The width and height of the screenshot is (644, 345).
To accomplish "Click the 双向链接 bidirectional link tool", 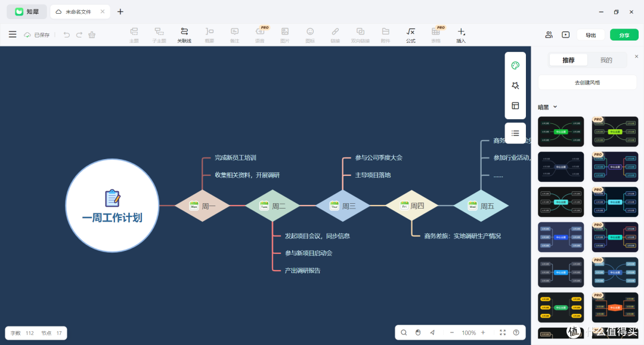I will coord(360,35).
